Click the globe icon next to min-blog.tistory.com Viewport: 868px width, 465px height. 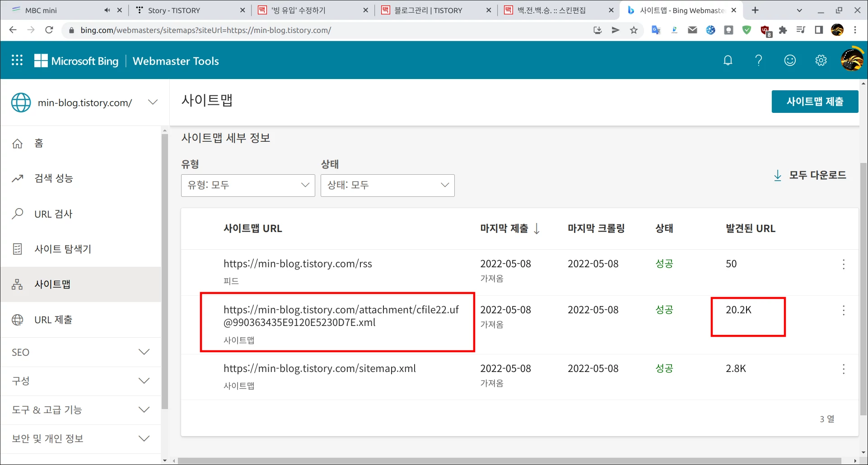[21, 102]
